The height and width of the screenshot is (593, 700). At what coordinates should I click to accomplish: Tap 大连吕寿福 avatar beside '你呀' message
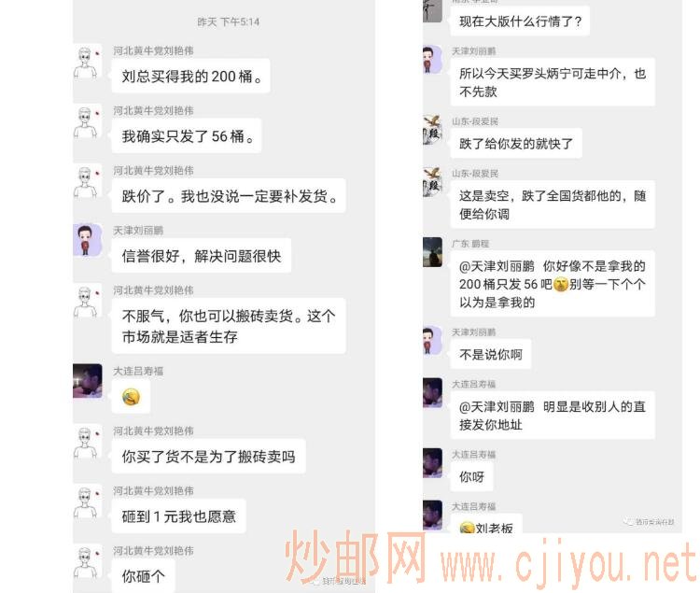coord(432,463)
